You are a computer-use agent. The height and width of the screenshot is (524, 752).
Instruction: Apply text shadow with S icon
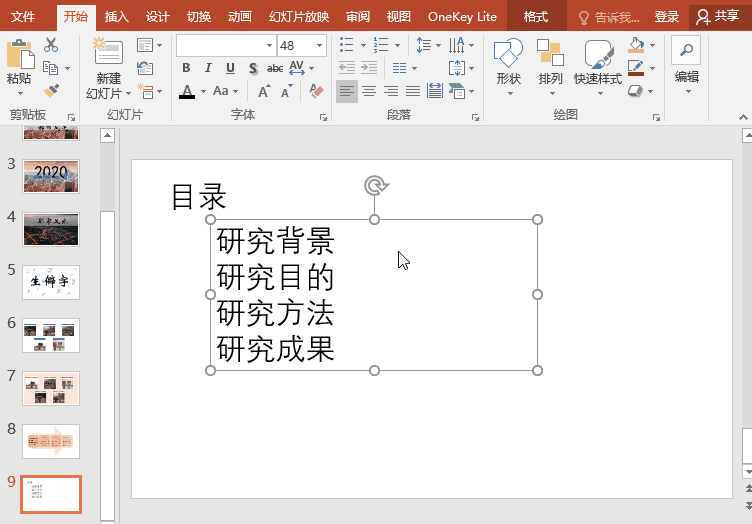coord(253,69)
